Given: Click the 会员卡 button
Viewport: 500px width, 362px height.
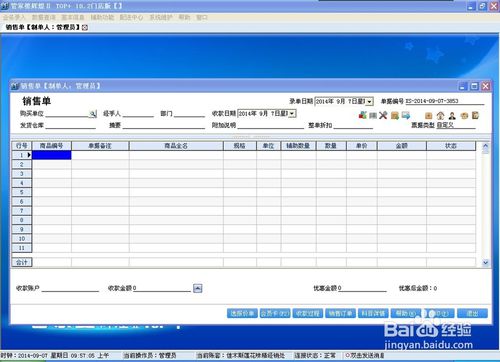Looking at the screenshot, I should [275, 313].
